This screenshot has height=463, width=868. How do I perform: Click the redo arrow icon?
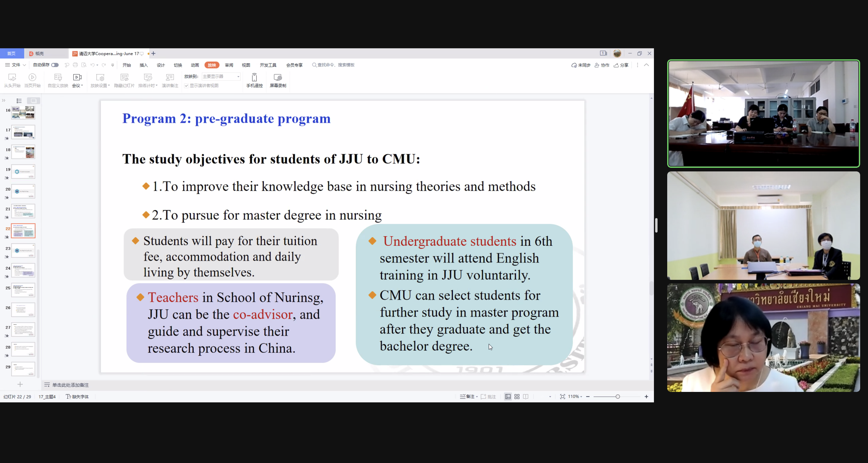104,65
